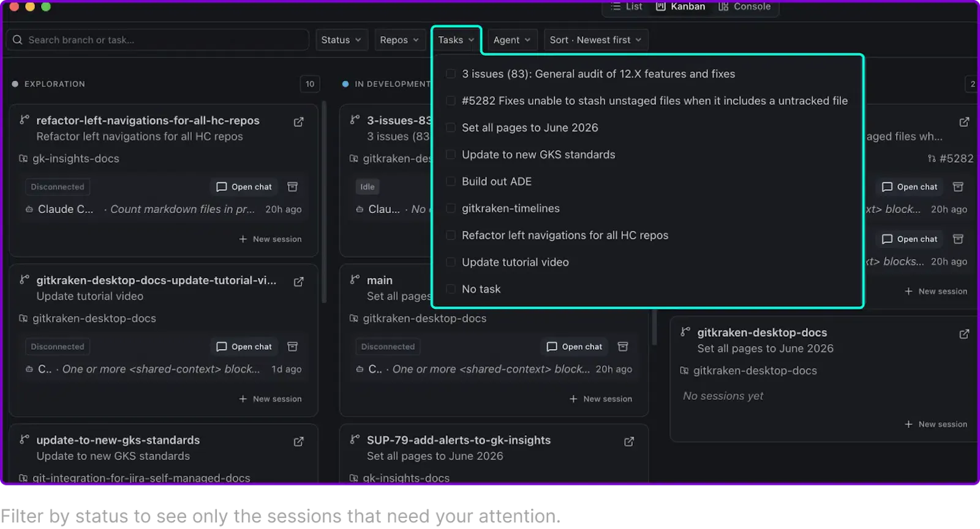Check the No task filter option
The width and height of the screenshot is (980, 529).
pyautogui.click(x=451, y=290)
